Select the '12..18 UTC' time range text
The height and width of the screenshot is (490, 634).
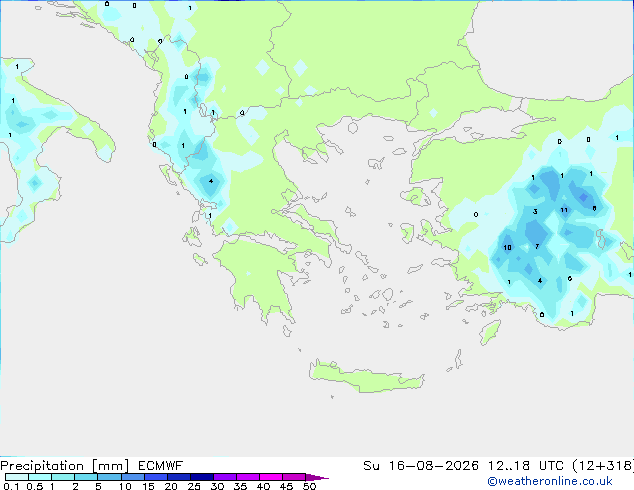coord(526,466)
